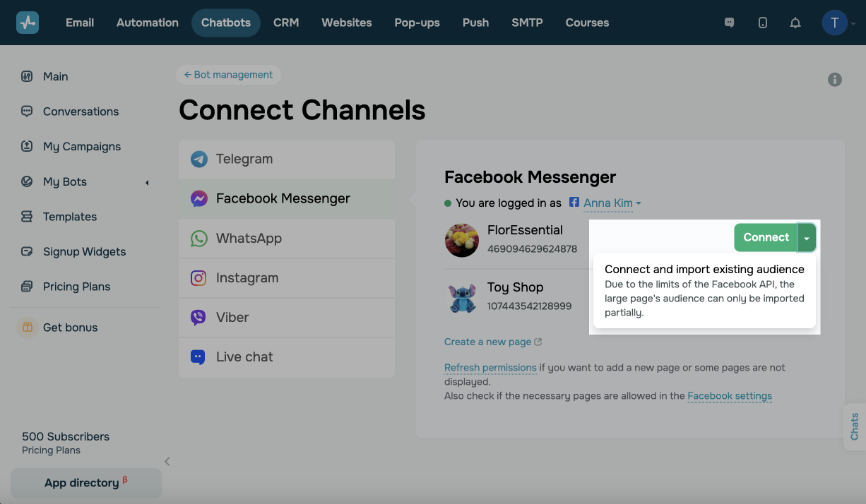This screenshot has width=866, height=504.
Task: Click Create a new page link
Action: tap(493, 342)
